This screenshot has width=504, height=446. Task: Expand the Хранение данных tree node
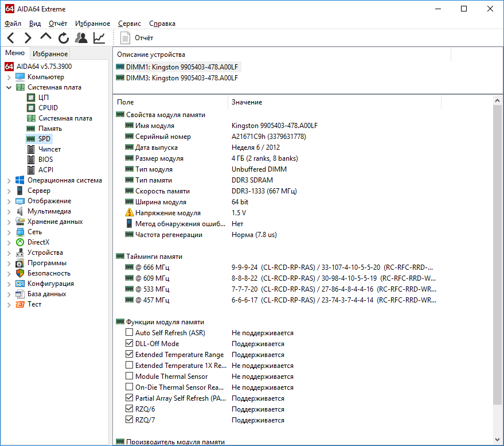[x=9, y=222]
